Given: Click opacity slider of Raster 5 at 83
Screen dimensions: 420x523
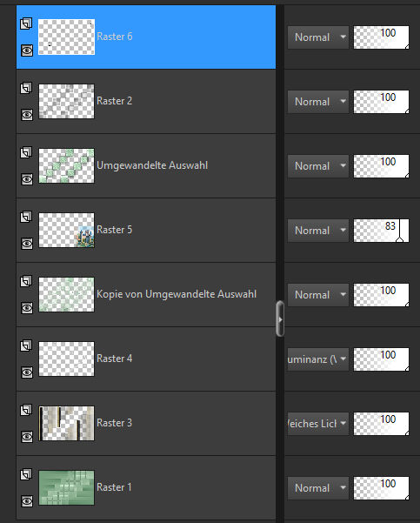Looking at the screenshot, I should (x=381, y=231).
